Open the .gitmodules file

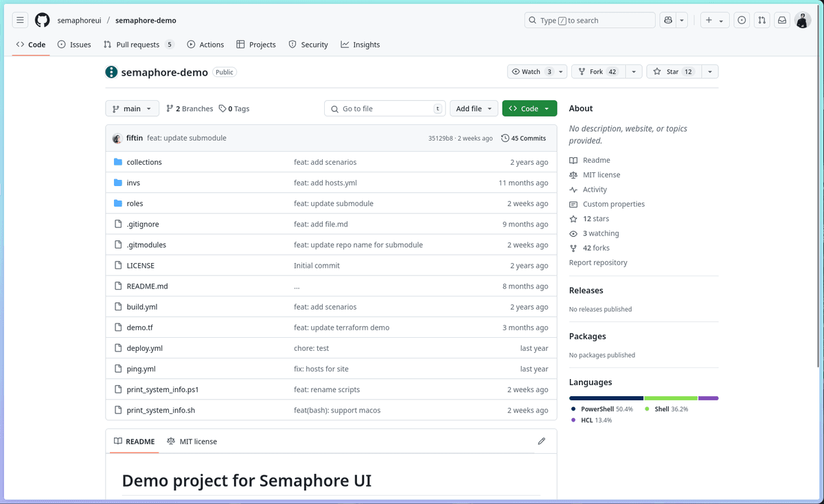[146, 244]
